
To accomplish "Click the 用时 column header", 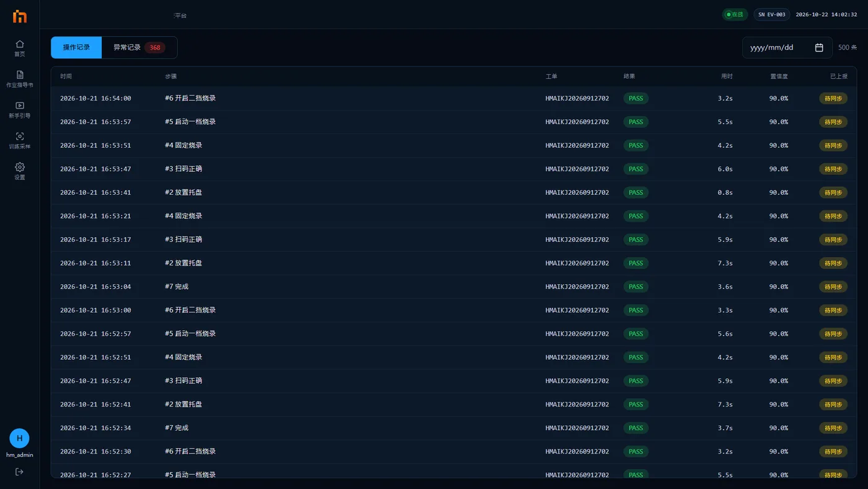I will pos(727,76).
